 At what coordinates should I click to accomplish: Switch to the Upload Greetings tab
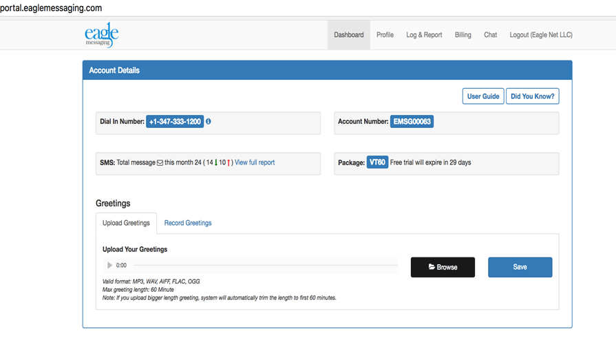pos(126,223)
